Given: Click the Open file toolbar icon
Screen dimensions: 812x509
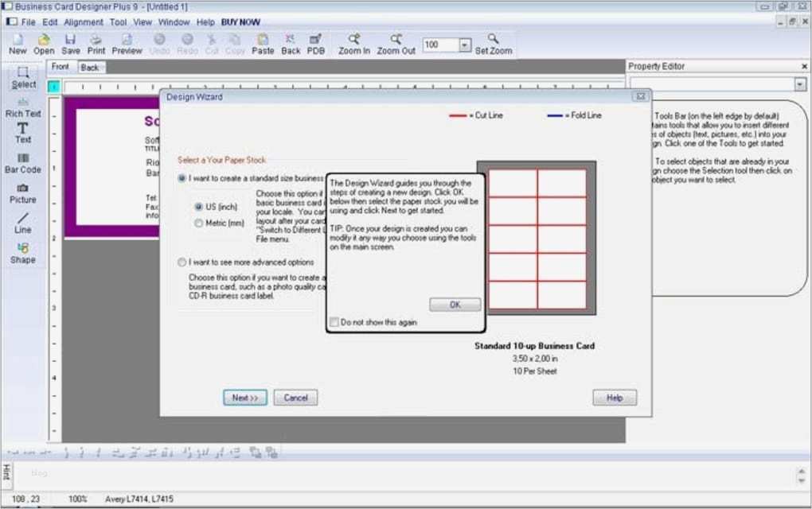Looking at the screenshot, I should click(x=44, y=44).
